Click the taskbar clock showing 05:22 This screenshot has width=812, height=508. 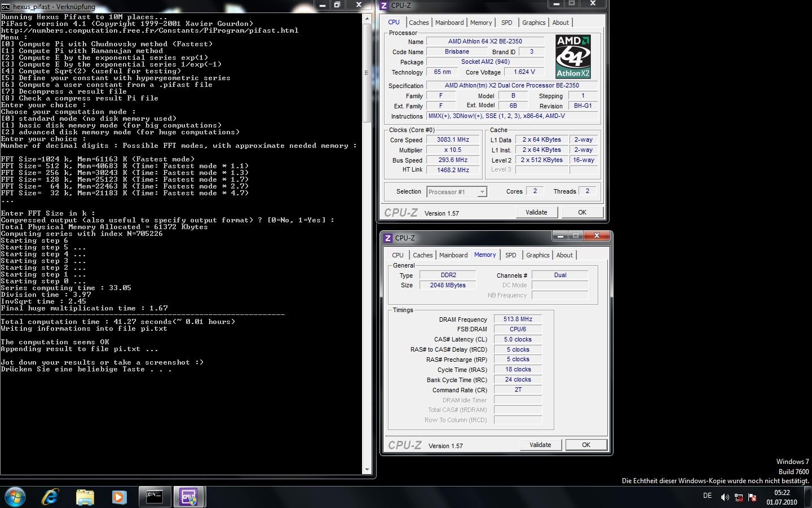pos(782,497)
